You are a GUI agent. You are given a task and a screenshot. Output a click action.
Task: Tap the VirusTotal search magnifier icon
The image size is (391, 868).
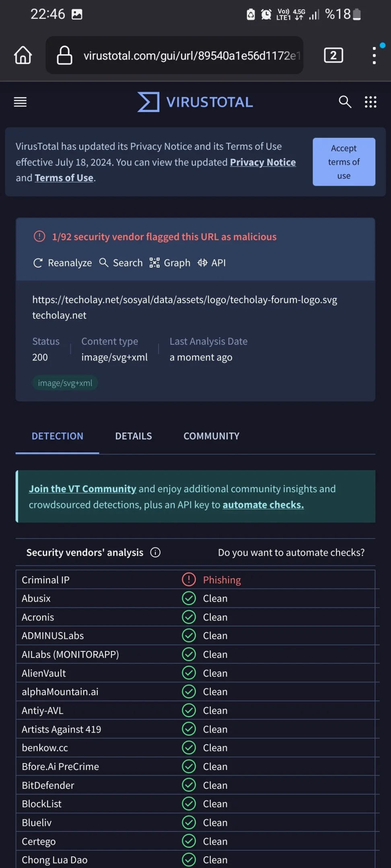click(345, 102)
